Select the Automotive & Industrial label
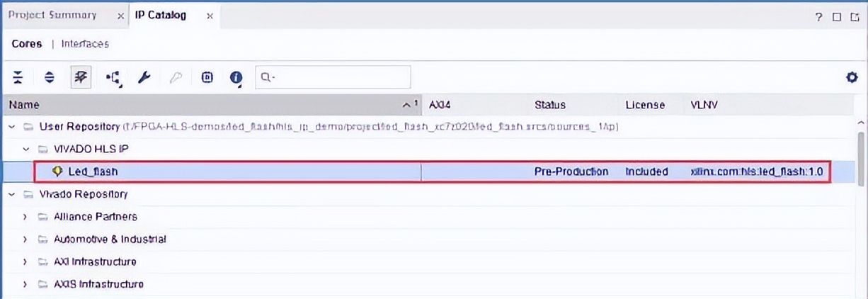Viewport: 868px width, 299px height. [x=110, y=239]
